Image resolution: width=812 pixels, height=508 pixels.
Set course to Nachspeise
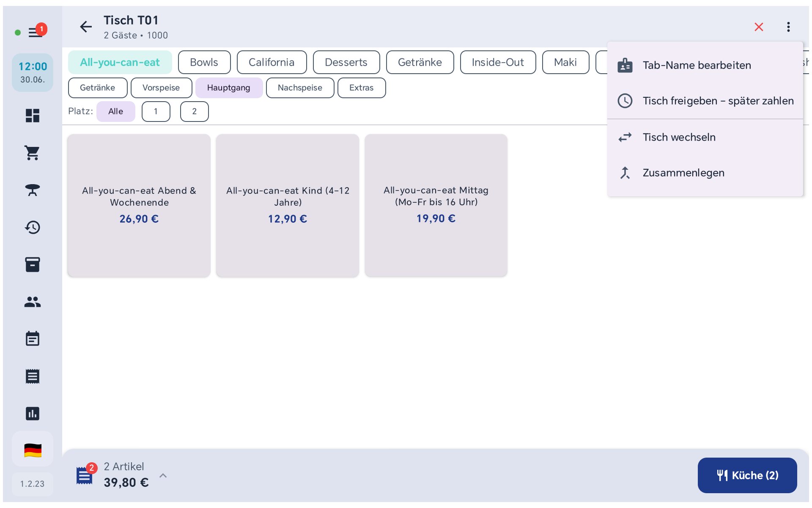tap(300, 88)
